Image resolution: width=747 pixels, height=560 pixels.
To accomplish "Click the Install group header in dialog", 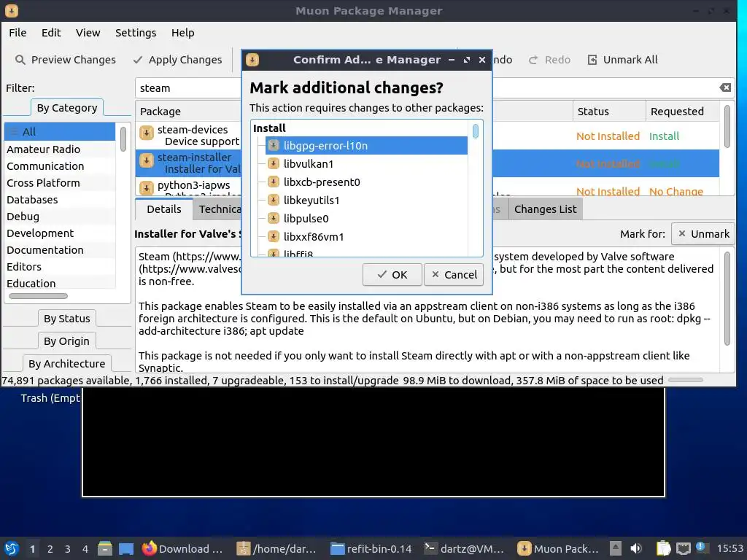I will (269, 128).
